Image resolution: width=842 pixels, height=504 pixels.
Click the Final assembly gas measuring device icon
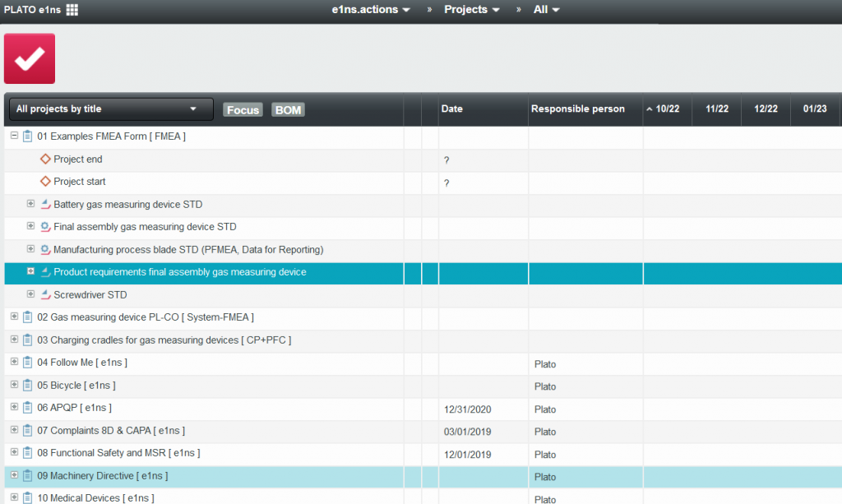pyautogui.click(x=45, y=227)
